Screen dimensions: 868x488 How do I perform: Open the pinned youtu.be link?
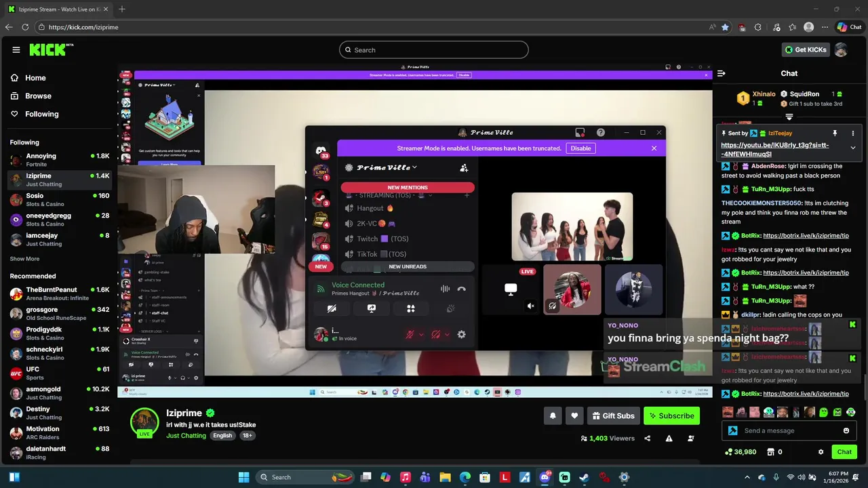point(774,149)
